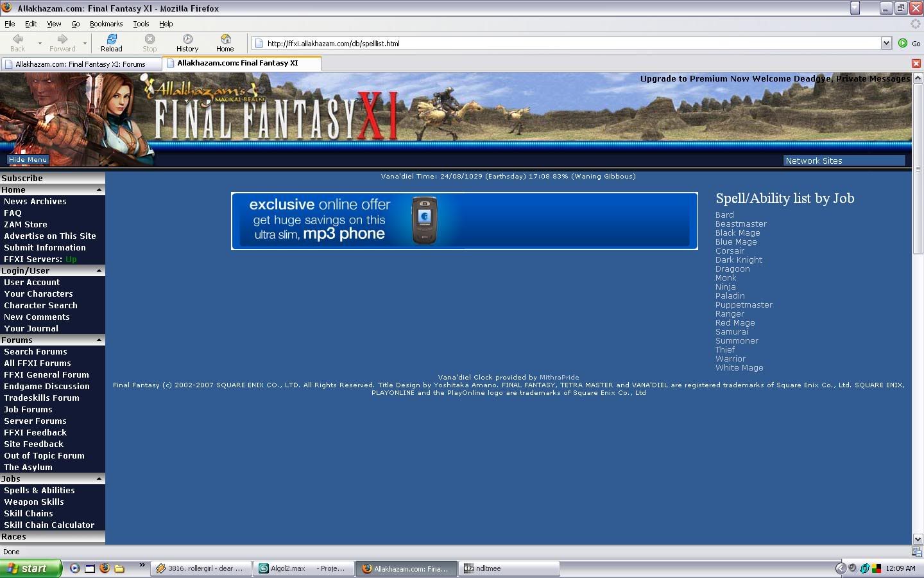Image resolution: width=924 pixels, height=578 pixels.
Task: Go to Skill Chain Calculator
Action: point(49,525)
